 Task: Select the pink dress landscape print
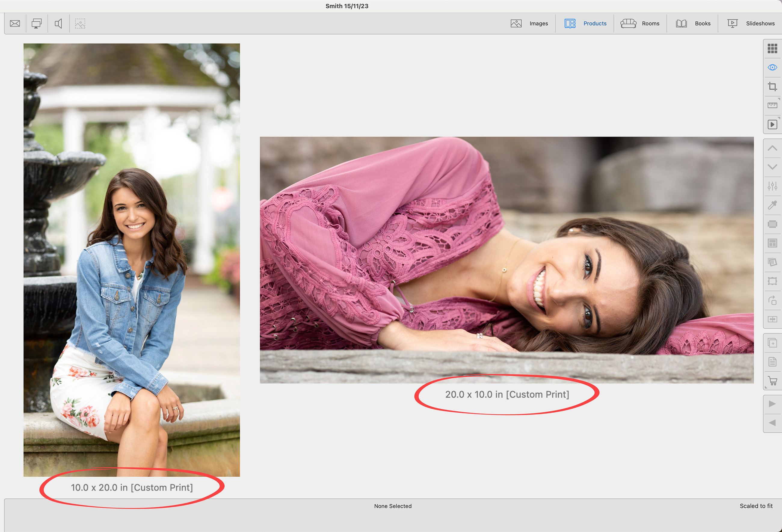click(506, 260)
